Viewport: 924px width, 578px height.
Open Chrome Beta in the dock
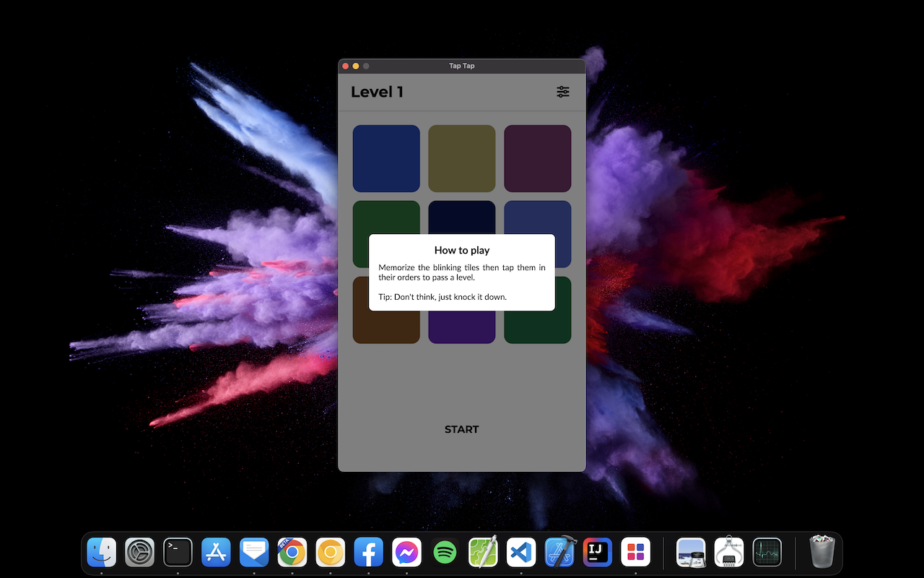click(292, 553)
